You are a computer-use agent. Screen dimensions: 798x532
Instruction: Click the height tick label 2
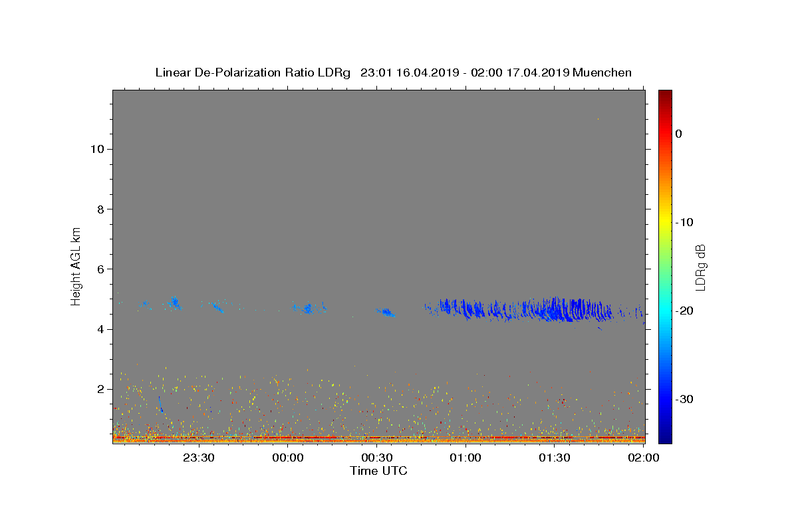[x=100, y=389]
